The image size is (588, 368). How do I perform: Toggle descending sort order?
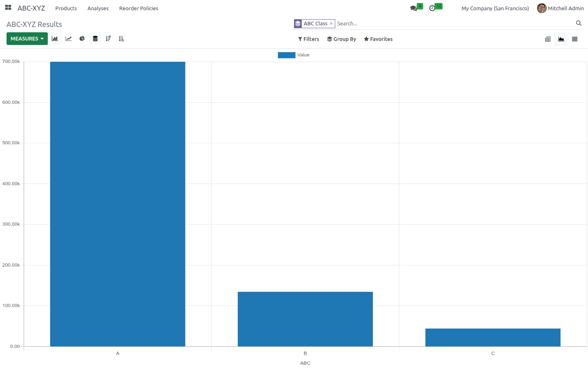tap(108, 39)
